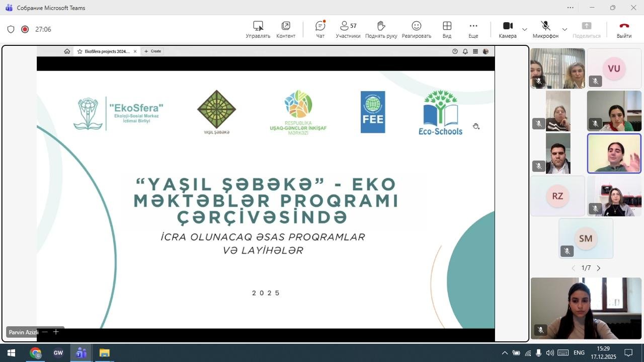The image size is (644, 362).
Task: Click Create in the shared window tab bar
Action: pos(153,51)
